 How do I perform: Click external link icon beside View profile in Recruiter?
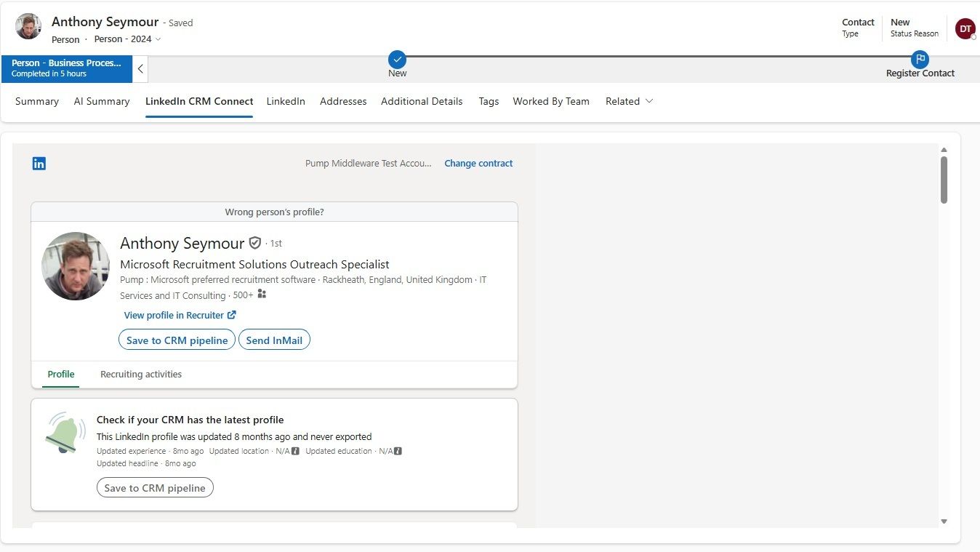(x=232, y=315)
